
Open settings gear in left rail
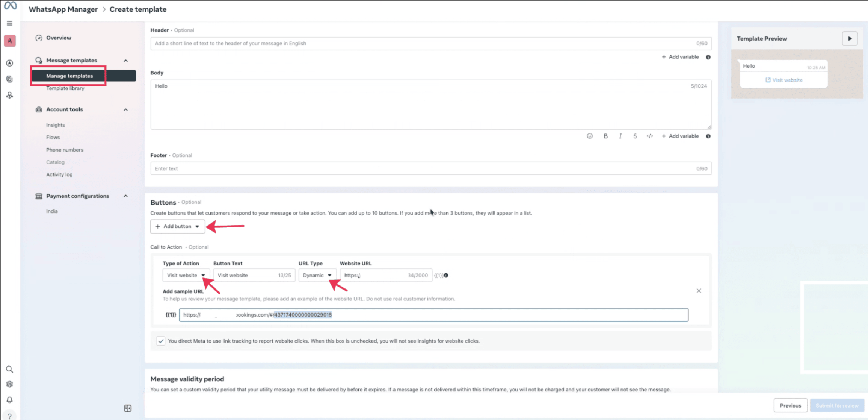pyautogui.click(x=10, y=384)
